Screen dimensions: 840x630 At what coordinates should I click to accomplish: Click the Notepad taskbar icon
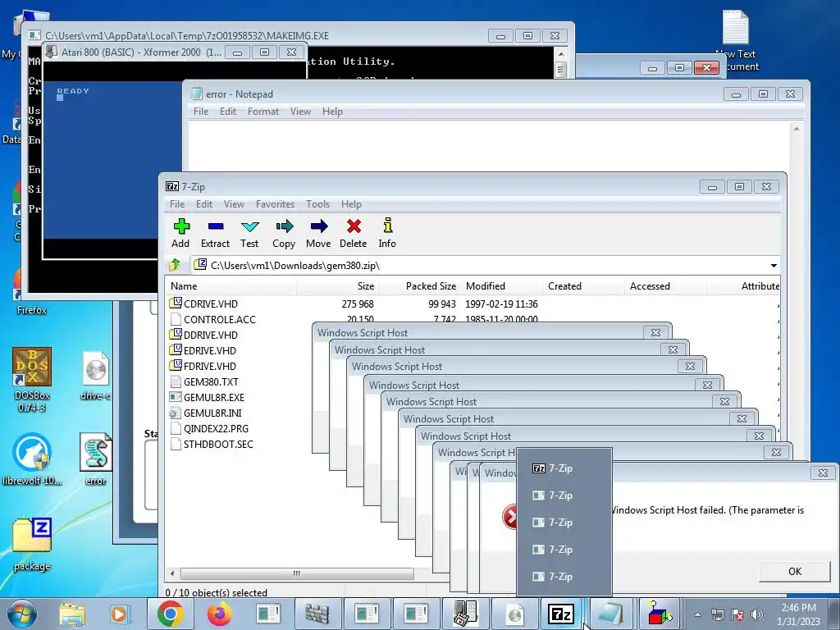pos(610,614)
